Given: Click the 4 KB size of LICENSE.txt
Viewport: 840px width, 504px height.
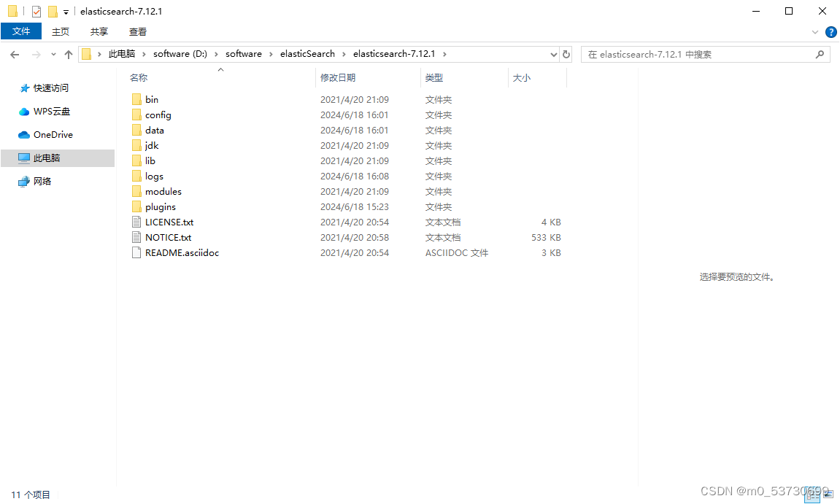Looking at the screenshot, I should coord(551,222).
